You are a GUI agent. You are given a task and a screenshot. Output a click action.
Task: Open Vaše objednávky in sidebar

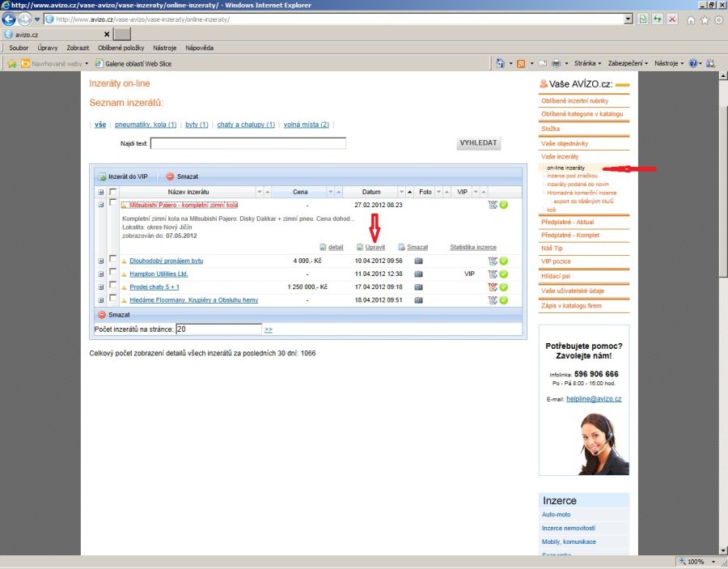click(565, 143)
